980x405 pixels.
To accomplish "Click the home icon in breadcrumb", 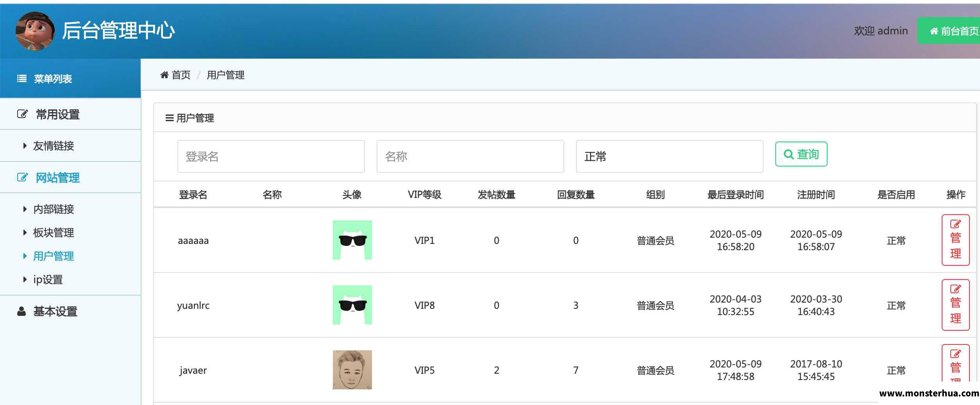I will tap(165, 75).
